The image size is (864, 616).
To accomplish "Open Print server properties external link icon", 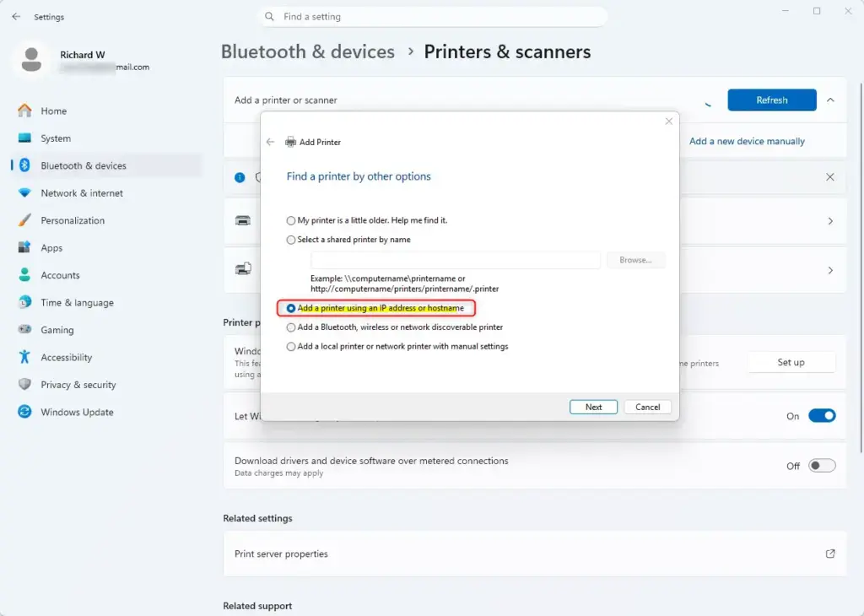I will [830, 554].
